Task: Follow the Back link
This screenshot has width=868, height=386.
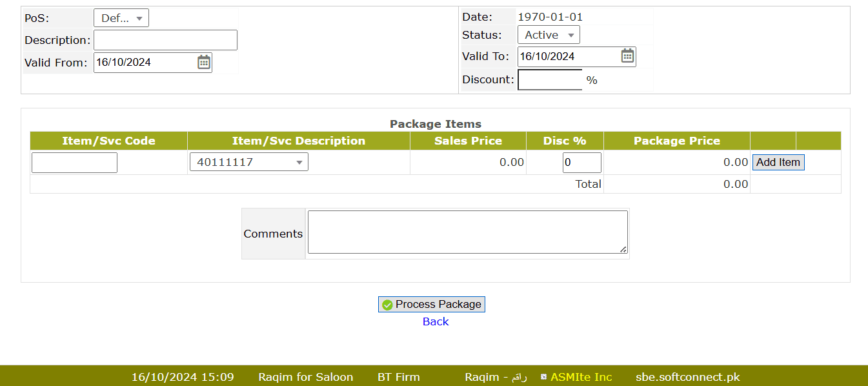Action: pyautogui.click(x=436, y=321)
